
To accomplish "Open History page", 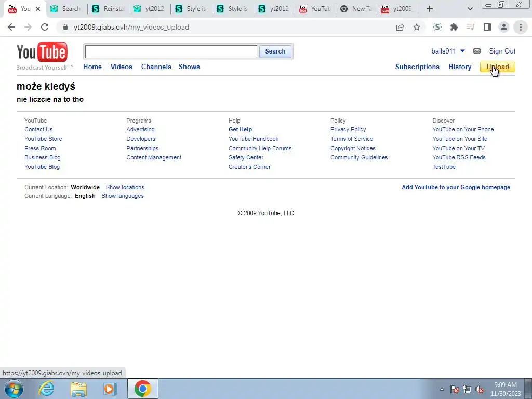I will (460, 67).
